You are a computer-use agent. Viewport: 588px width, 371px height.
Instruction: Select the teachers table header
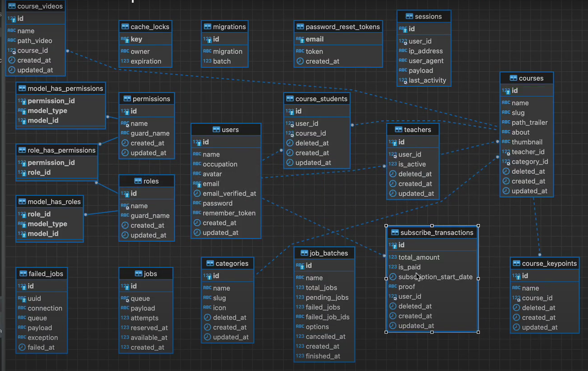coord(413,130)
